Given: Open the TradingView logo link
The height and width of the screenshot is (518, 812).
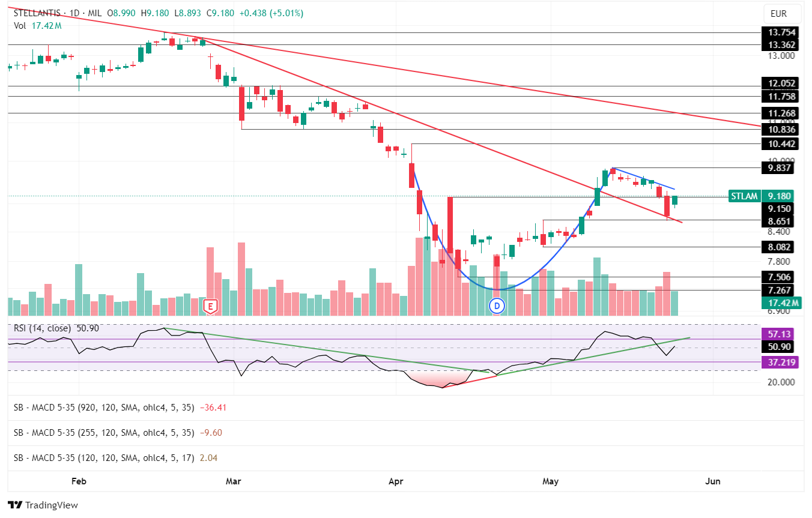Looking at the screenshot, I should point(43,505).
